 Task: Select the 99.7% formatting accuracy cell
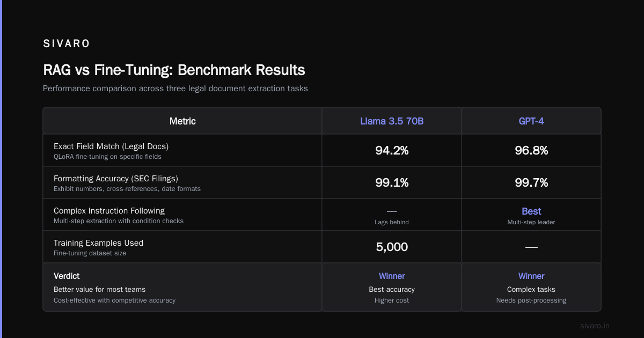[531, 182]
